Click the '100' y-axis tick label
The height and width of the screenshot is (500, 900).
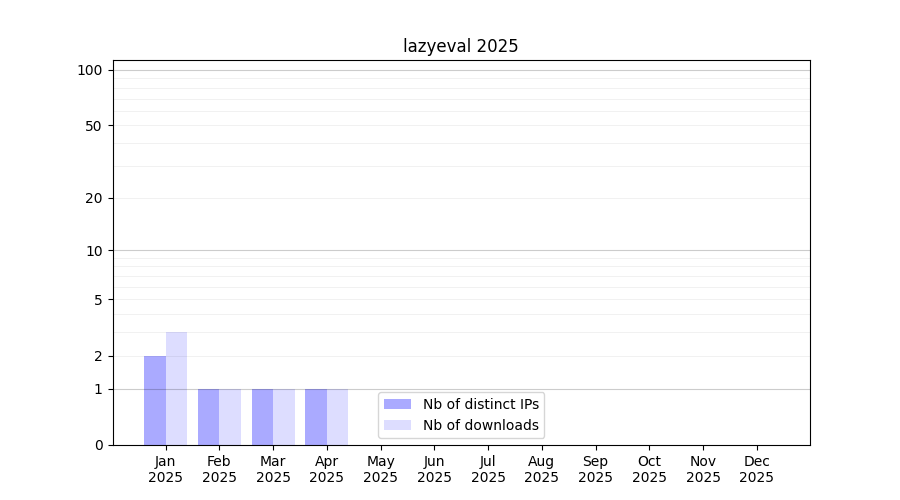pos(90,70)
